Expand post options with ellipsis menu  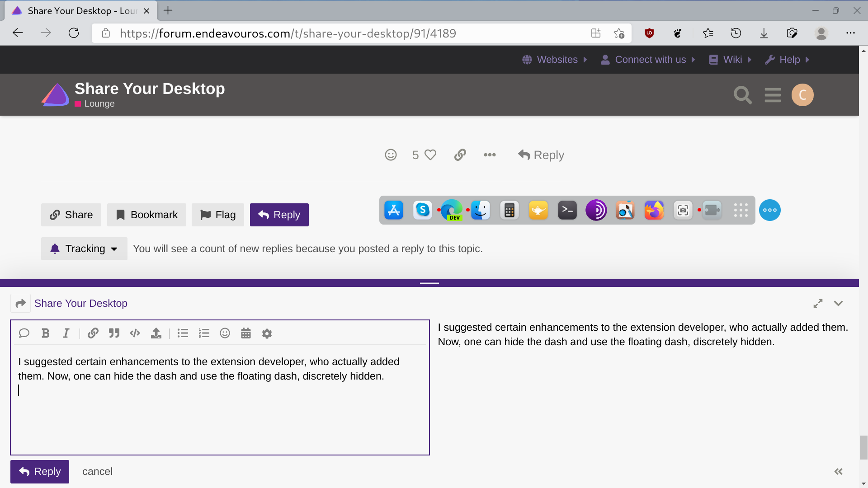490,155
